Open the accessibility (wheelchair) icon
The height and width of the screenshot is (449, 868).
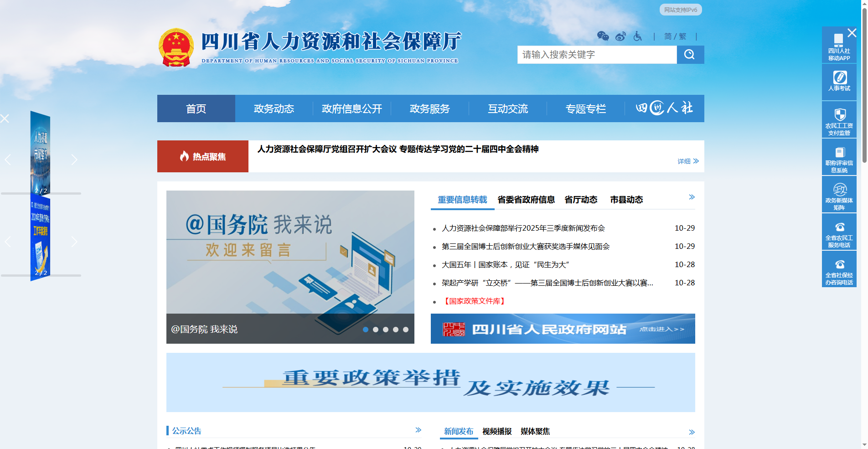click(x=637, y=36)
